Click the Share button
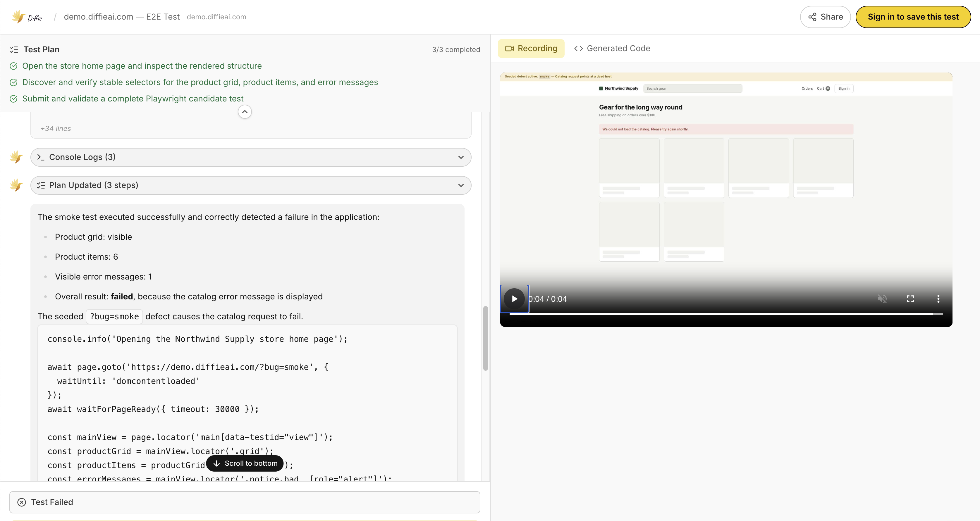Image resolution: width=980 pixels, height=521 pixels. [825, 17]
